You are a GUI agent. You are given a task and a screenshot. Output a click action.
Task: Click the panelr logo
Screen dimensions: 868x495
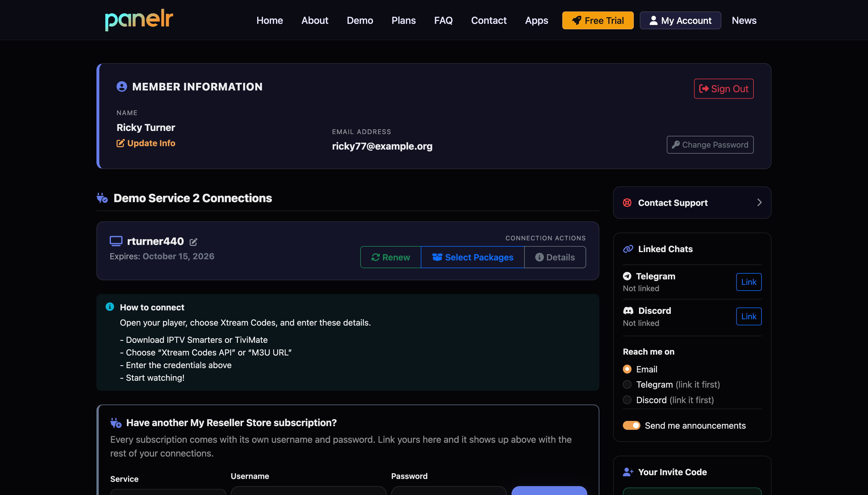(139, 20)
